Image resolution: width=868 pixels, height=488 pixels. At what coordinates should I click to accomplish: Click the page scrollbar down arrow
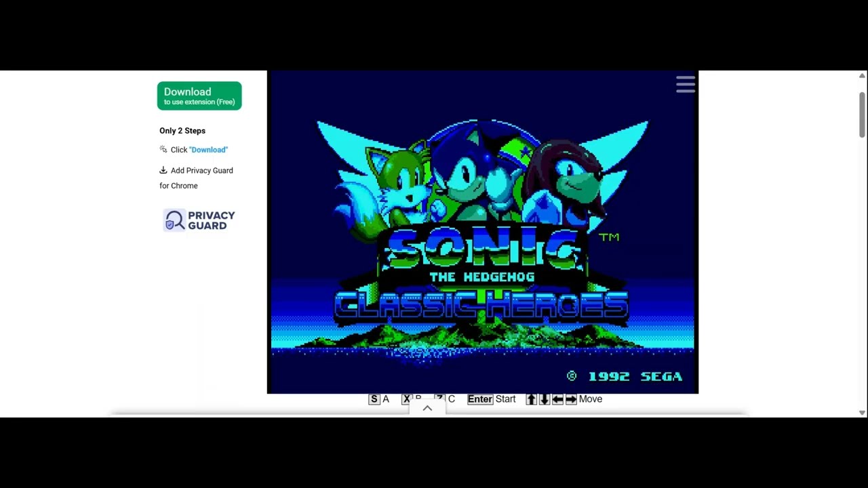tap(862, 413)
